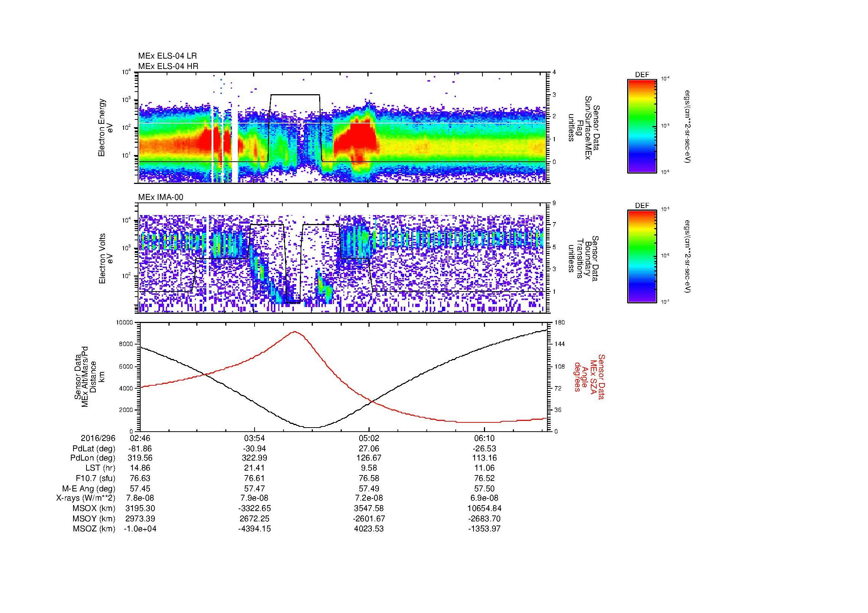Click the 'M-E Ang (deg)' row label
This screenshot has width=868, height=613.
[x=88, y=489]
